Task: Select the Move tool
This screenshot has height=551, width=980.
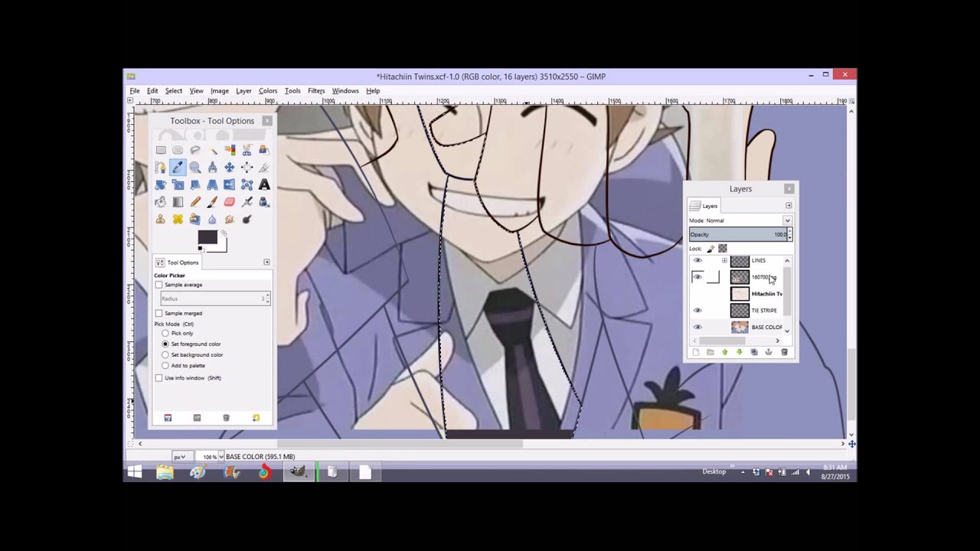Action: [230, 168]
